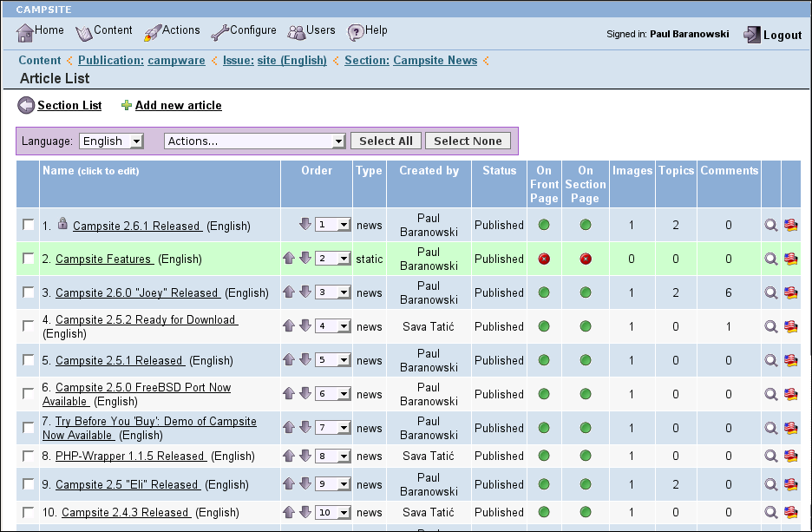The image size is (812, 532).
Task: Preview Campsite 2.4.3 Released with magnifier icon
Action: click(x=771, y=512)
